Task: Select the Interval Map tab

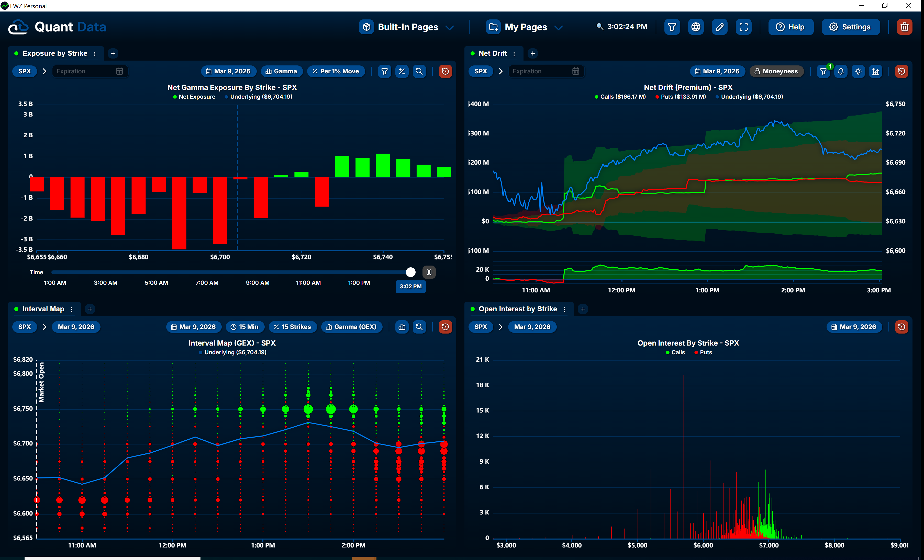Action: click(x=43, y=309)
